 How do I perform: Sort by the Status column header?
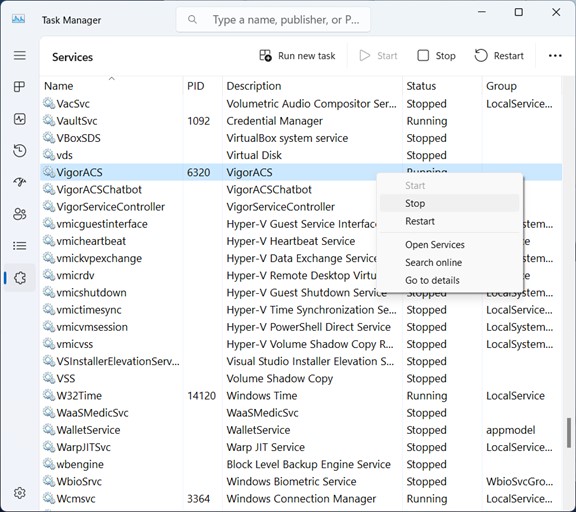tap(442, 86)
